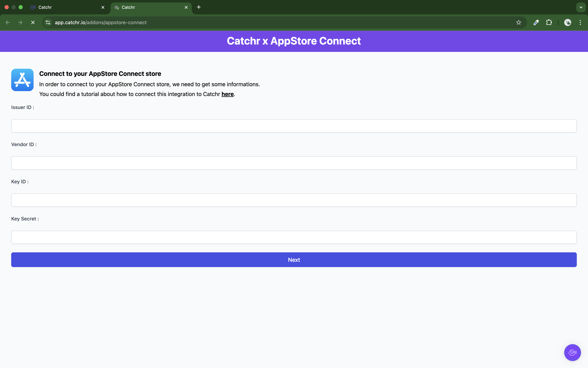The image size is (588, 368).
Task: Click the green fullscreen window button
Action: point(21,7)
